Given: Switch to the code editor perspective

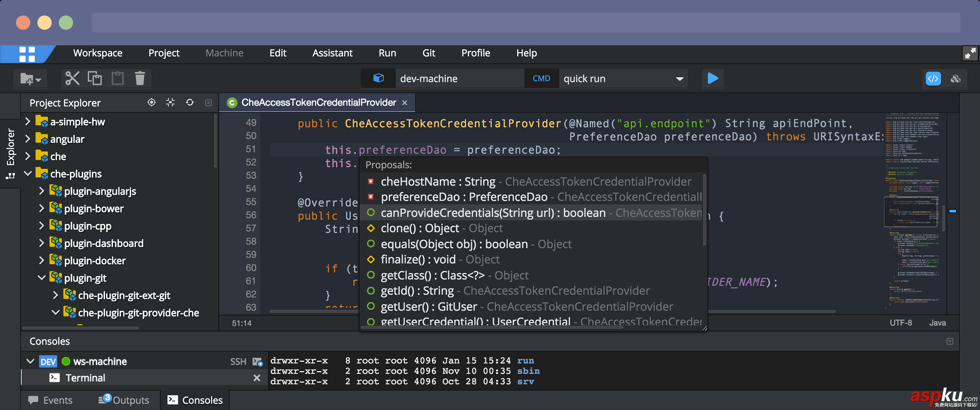Looking at the screenshot, I should click(933, 78).
